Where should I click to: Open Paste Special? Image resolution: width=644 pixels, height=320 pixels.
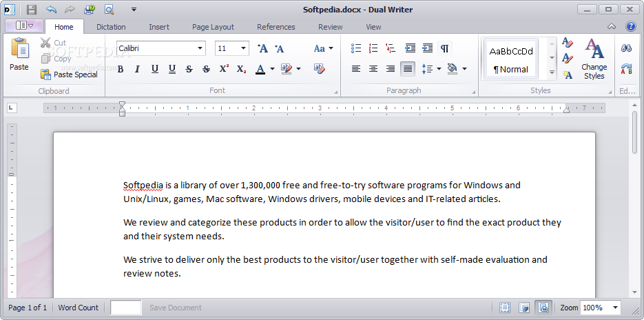(x=70, y=74)
